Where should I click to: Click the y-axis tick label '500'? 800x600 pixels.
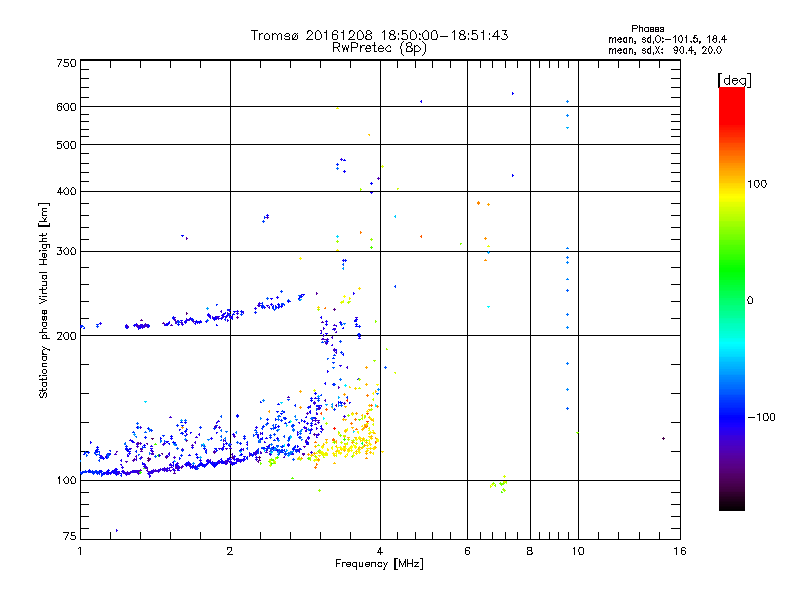point(66,145)
